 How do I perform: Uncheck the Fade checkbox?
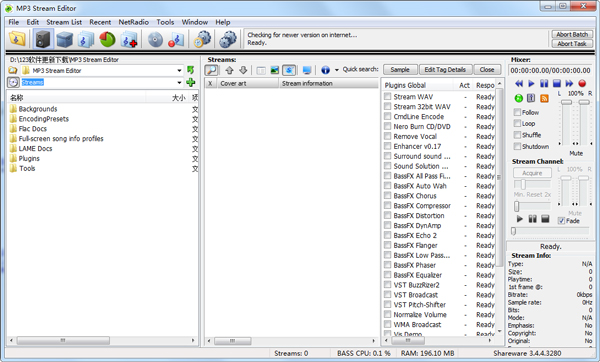pos(561,221)
